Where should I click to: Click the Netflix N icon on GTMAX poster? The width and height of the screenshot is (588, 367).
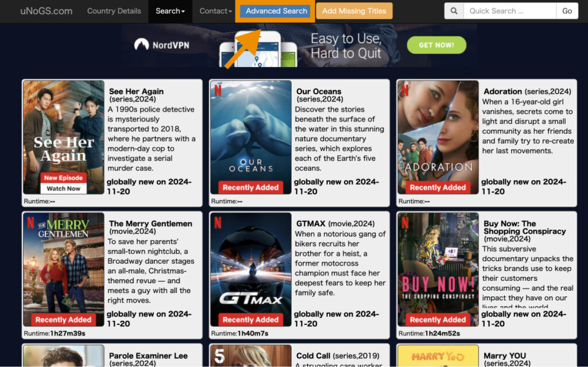click(218, 222)
